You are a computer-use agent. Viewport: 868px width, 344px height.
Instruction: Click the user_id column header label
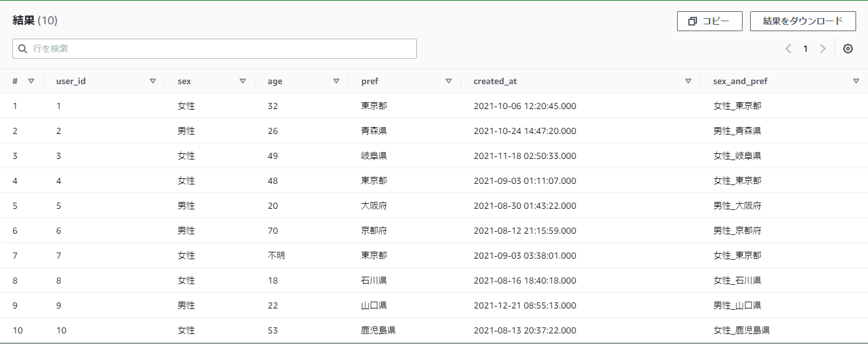(71, 81)
